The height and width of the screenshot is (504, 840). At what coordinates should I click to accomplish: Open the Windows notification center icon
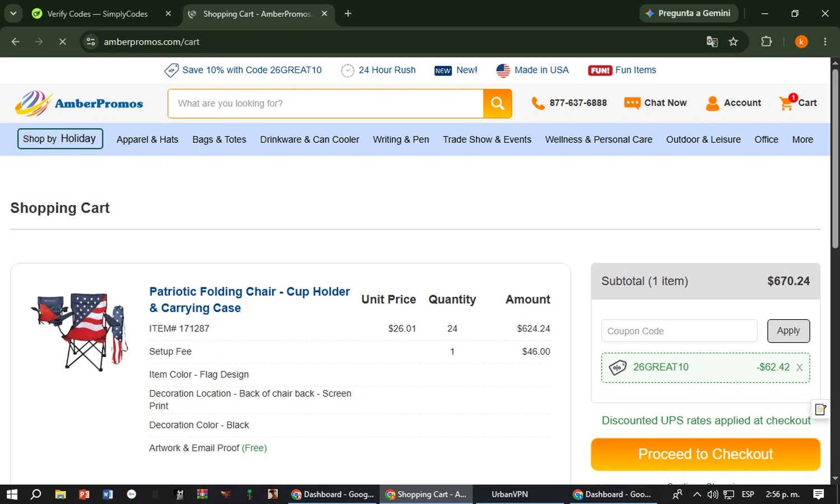[819, 494]
